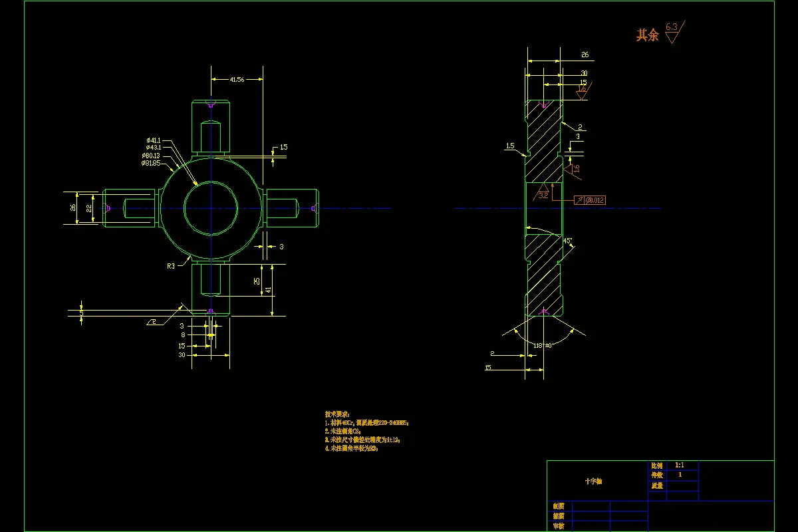The height and width of the screenshot is (532, 798).
Task: Select the 技术要求 heading text
Action: 337,414
